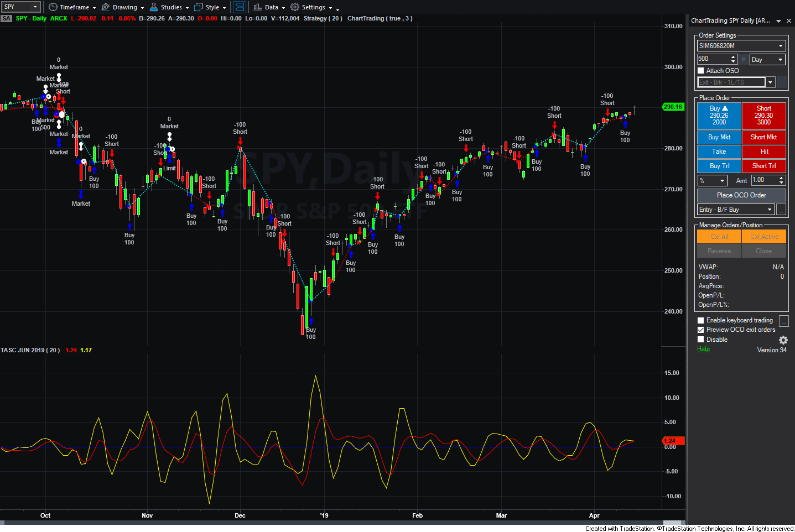Image resolution: width=795 pixels, height=532 pixels.
Task: Click the Buy 100 arrow at December low
Action: pos(311,321)
